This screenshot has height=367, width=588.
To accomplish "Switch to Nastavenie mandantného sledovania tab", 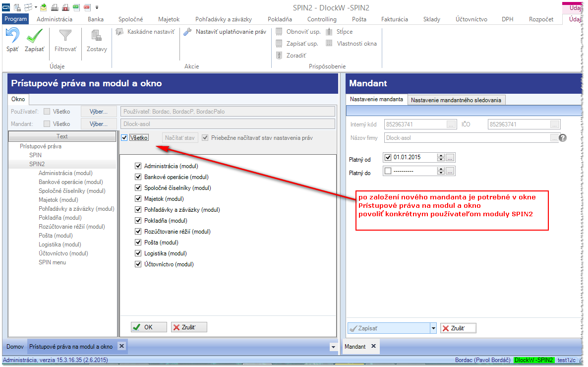I will tap(456, 100).
